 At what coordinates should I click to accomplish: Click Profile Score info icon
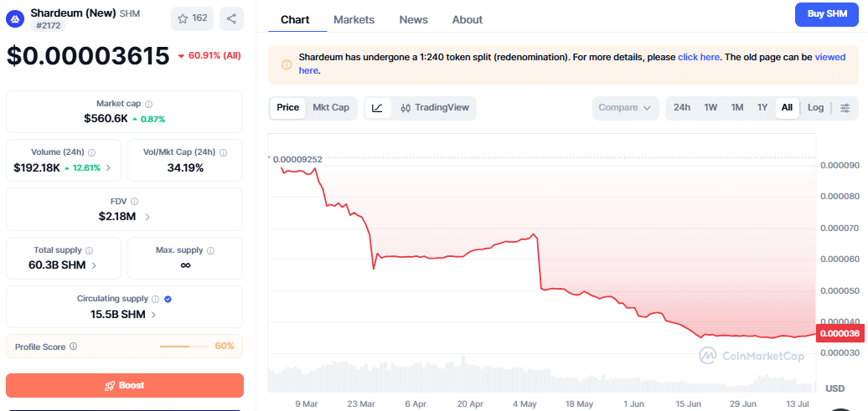(x=73, y=347)
